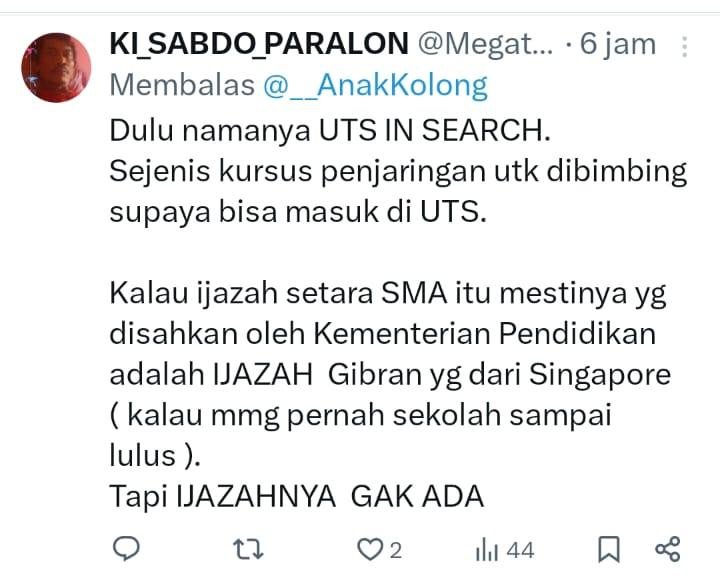Bookmark this tweet
This screenshot has width=720, height=583.
pyautogui.click(x=609, y=549)
